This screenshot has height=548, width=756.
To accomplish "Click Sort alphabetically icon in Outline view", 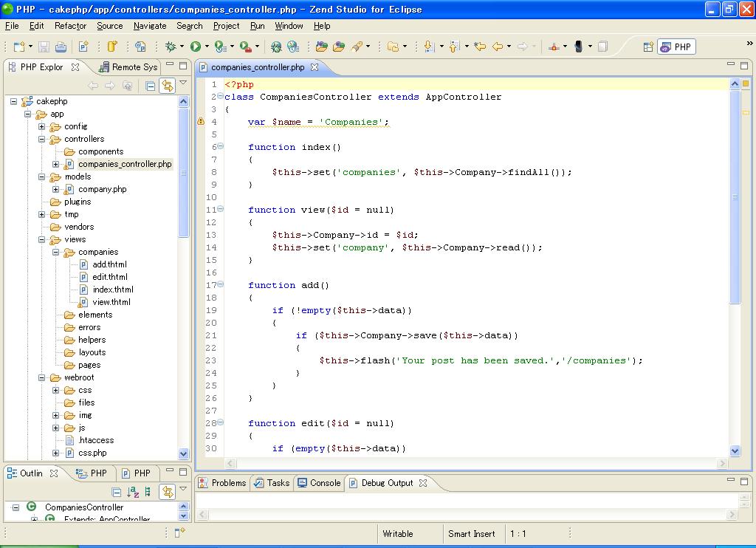I will (x=133, y=492).
